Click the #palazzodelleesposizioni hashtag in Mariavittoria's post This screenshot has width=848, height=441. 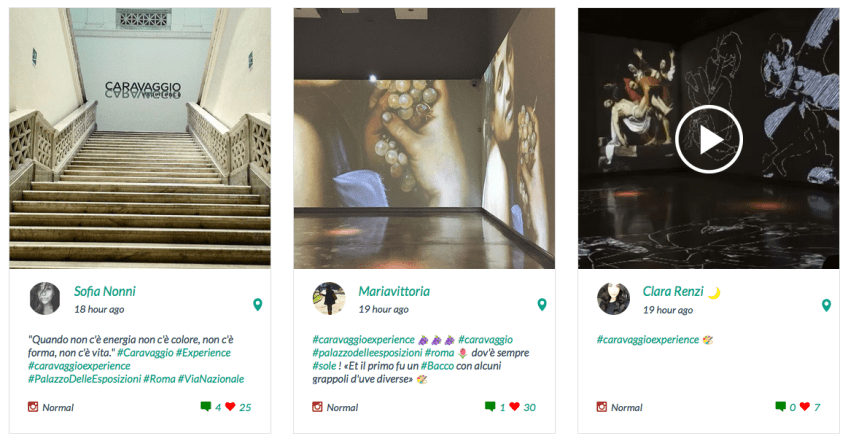click(x=367, y=353)
